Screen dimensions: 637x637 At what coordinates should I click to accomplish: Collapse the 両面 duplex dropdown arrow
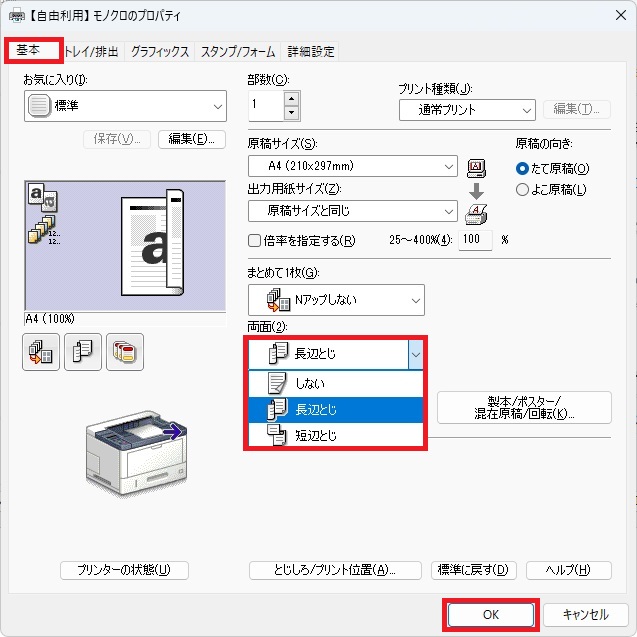tap(416, 355)
